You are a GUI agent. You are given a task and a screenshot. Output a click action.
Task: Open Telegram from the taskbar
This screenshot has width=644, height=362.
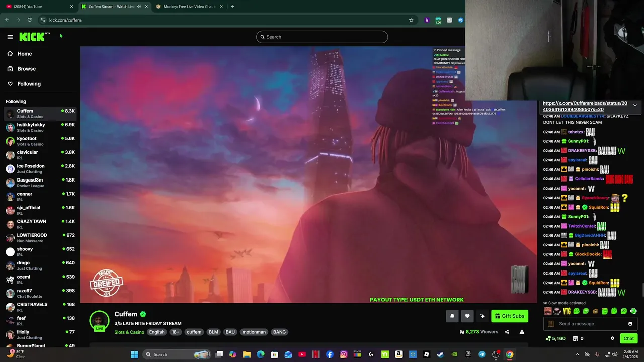tap(482, 354)
